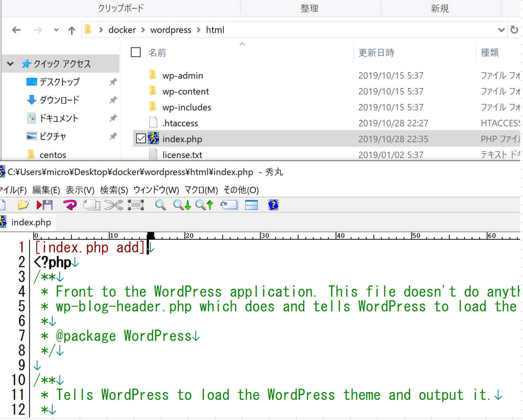This screenshot has height=420, width=523.
Task: Click the column ruler in Hidemaru editor
Action: click(277, 236)
